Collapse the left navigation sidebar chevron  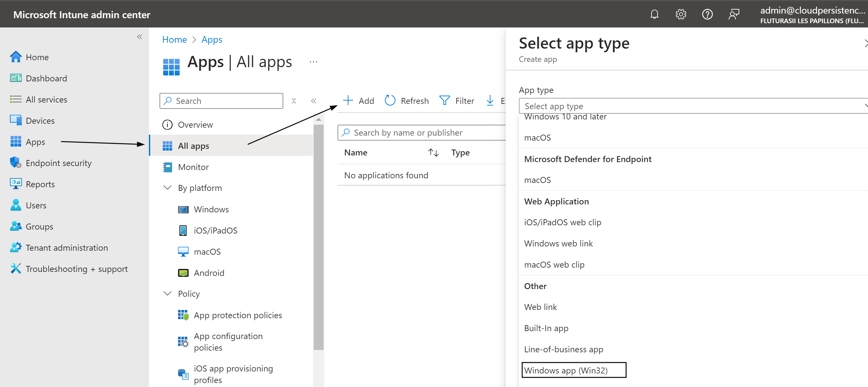[x=140, y=37]
